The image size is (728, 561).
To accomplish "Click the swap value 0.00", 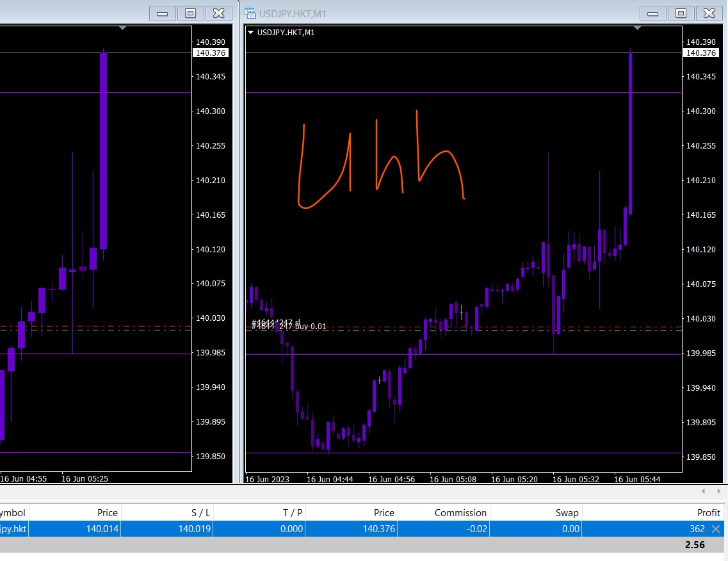I will [x=570, y=528].
